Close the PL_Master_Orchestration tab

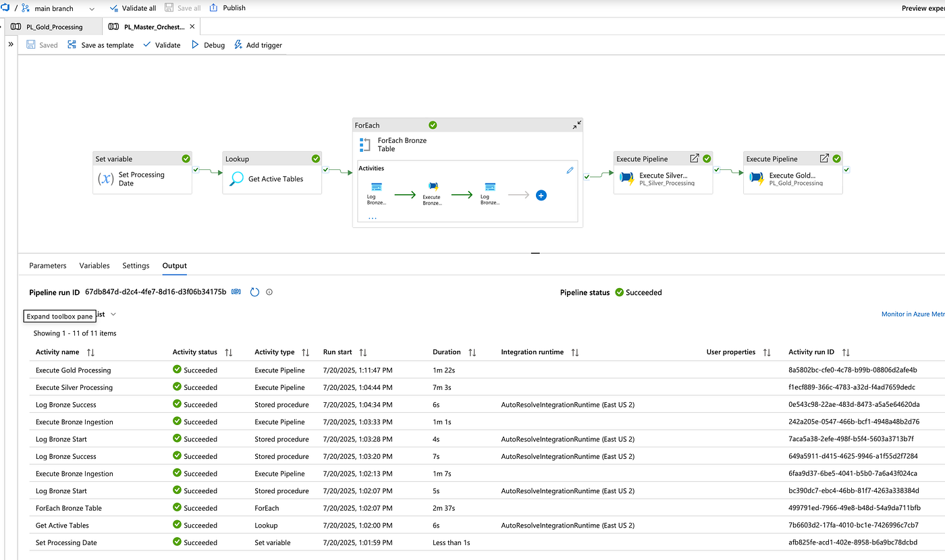click(192, 27)
